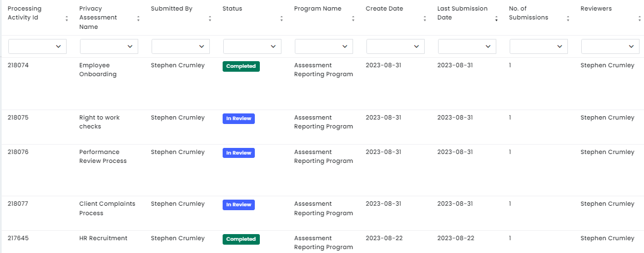Open Reviewers filter dropdown

tap(610, 47)
